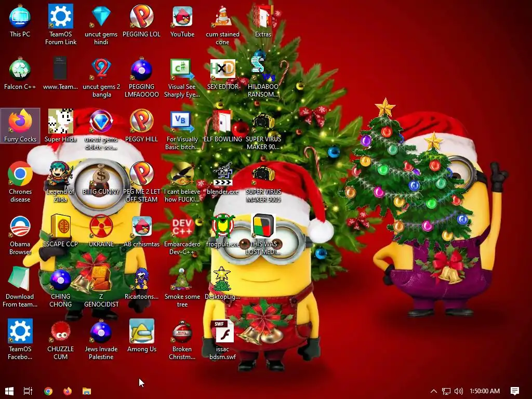The width and height of the screenshot is (532, 399).
Task: Select the www.Team... file icon
Action: pos(60,74)
